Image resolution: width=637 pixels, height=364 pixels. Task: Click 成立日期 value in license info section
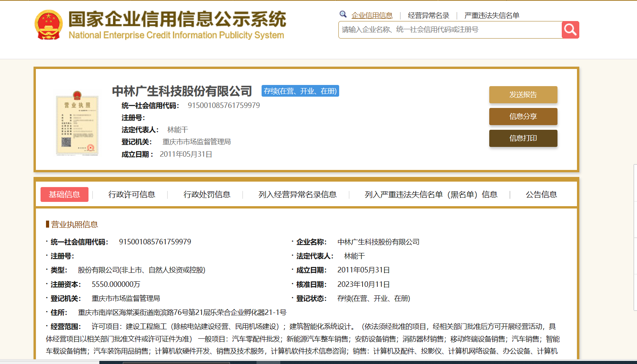pos(364,270)
